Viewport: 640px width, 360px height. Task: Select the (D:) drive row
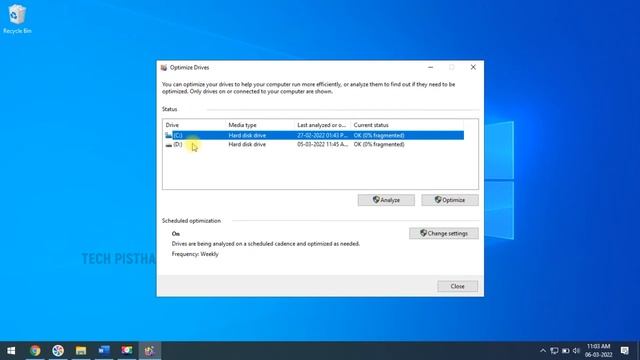(x=313, y=144)
